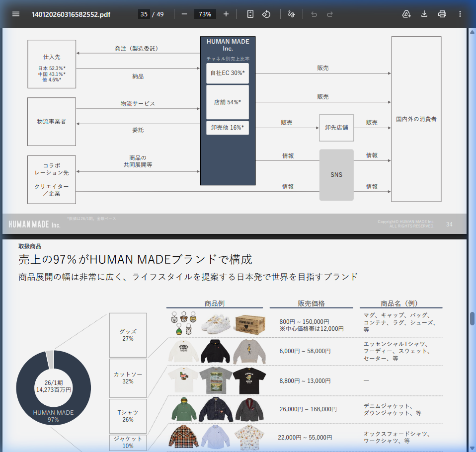Click the 8,800円～13,000円 price text

[x=305, y=381]
